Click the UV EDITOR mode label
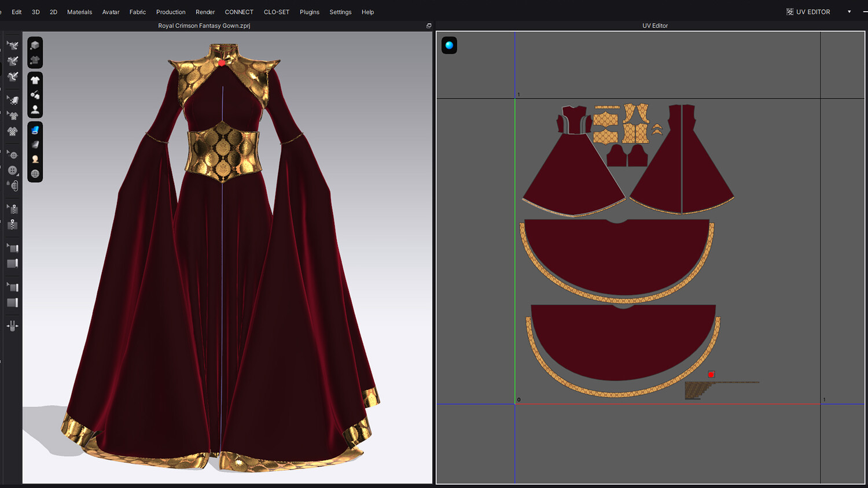 [813, 12]
